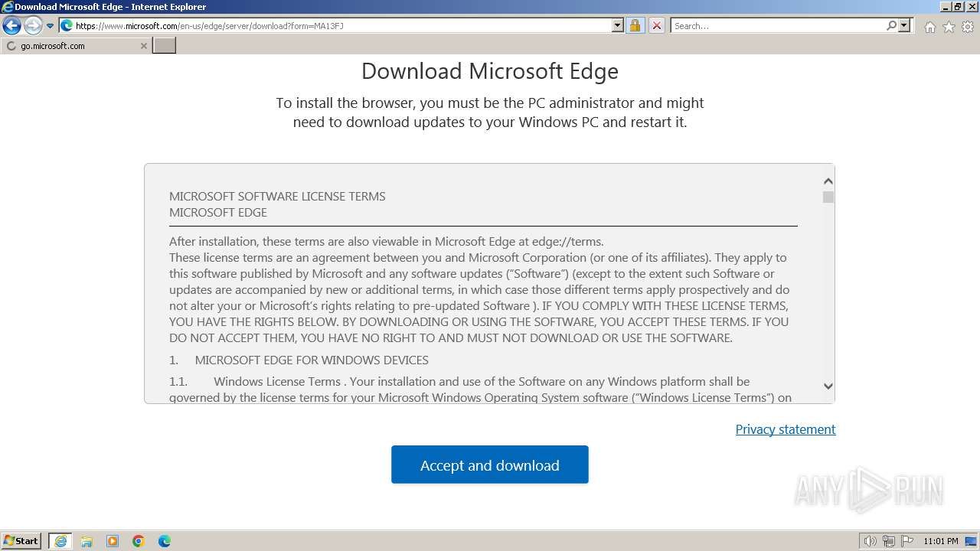Click the license scrollbar thumb
980x551 pixels.
[x=828, y=197]
